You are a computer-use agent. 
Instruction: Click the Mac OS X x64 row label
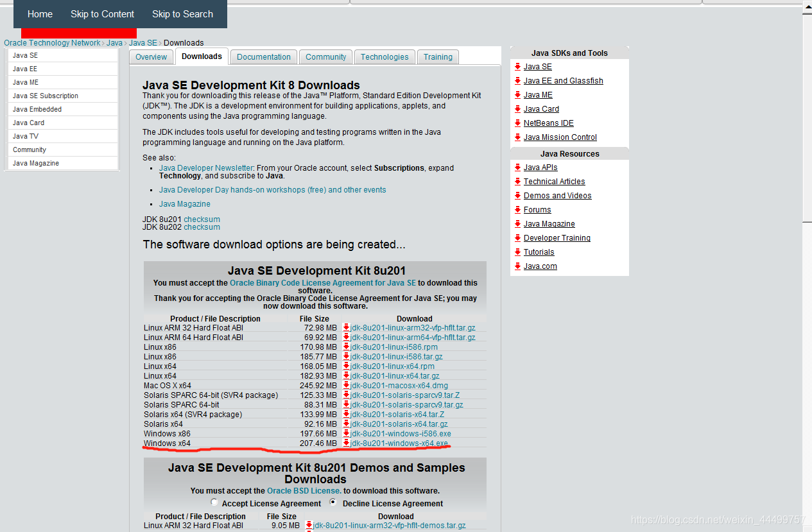pos(168,386)
